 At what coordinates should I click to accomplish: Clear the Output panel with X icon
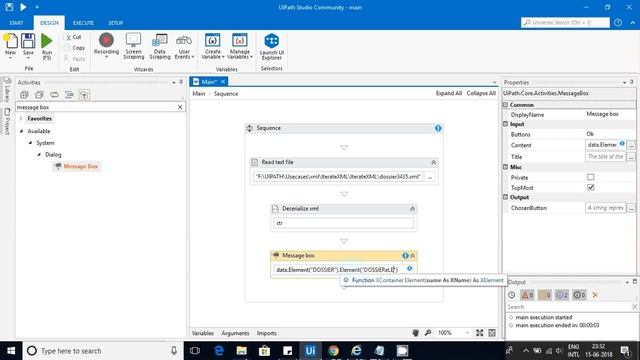595,295
